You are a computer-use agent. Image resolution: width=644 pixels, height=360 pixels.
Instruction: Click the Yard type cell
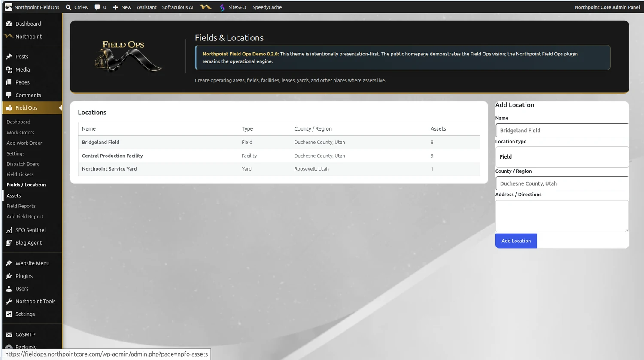(246, 169)
